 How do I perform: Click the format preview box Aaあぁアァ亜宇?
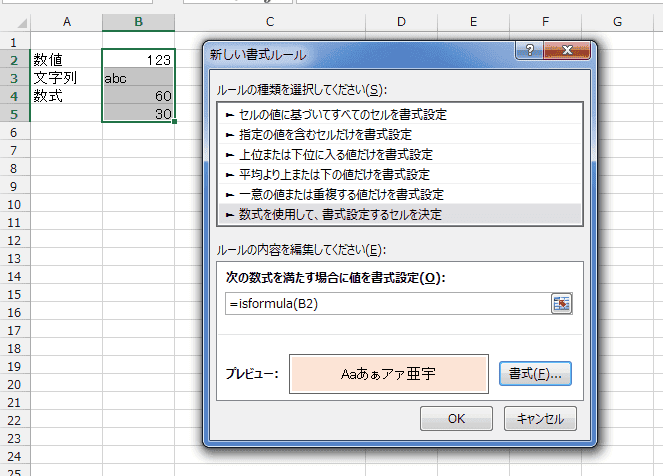coord(388,374)
